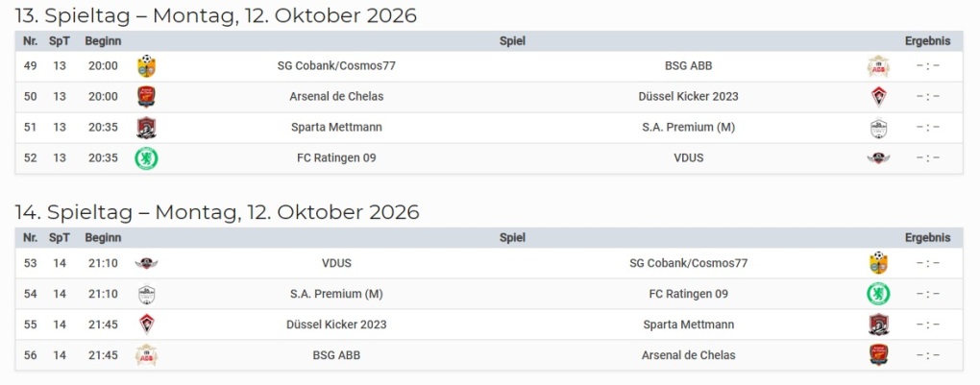Click S.A. Premium (M) logo in match 51

tap(878, 128)
